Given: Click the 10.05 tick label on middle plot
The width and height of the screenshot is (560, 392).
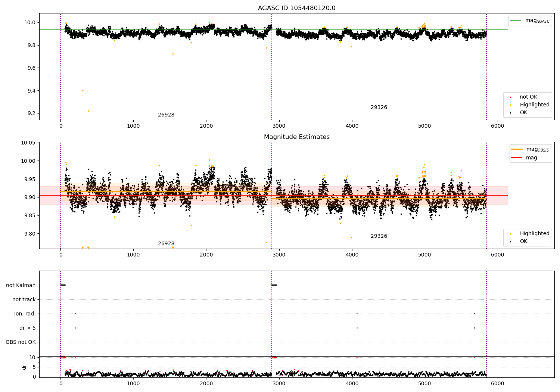Looking at the screenshot, I should 28,143.
